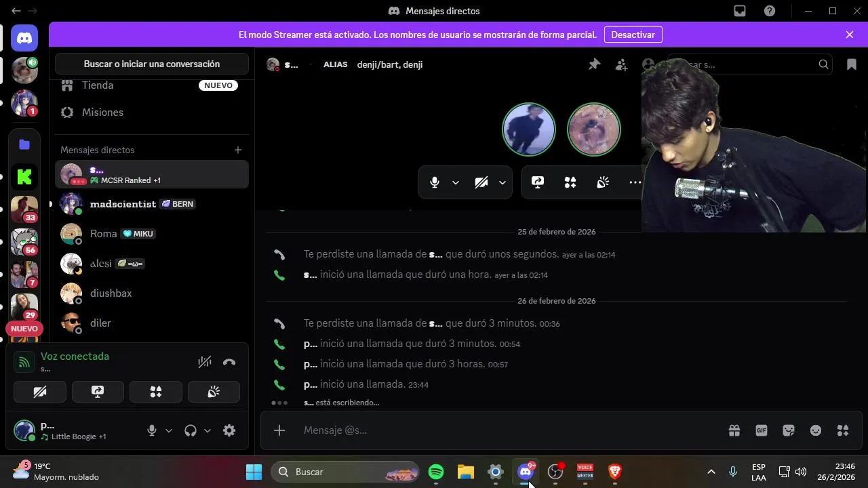Turn on camera in call controls
Screen dimensions: 868x488
pos(481,182)
